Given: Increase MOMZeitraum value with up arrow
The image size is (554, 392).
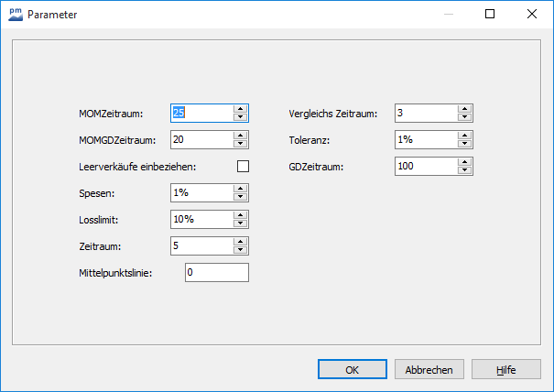Looking at the screenshot, I should point(240,108).
